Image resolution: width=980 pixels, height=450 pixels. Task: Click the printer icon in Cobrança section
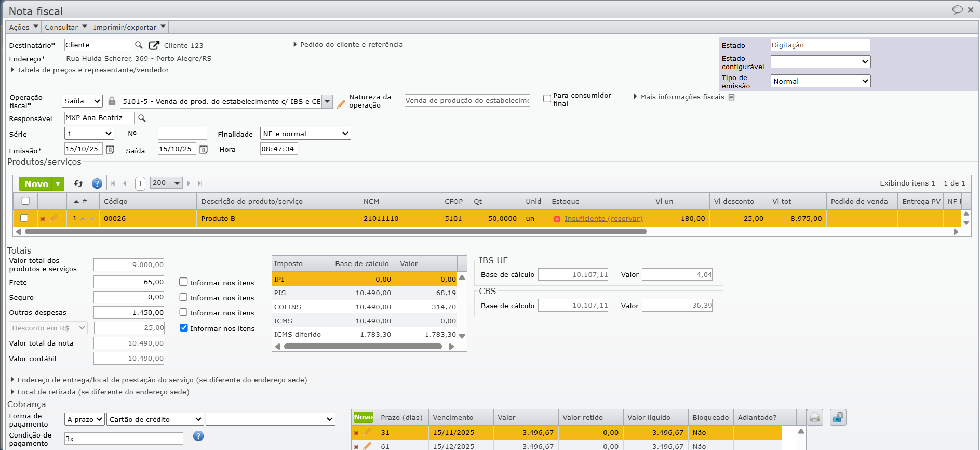[815, 418]
